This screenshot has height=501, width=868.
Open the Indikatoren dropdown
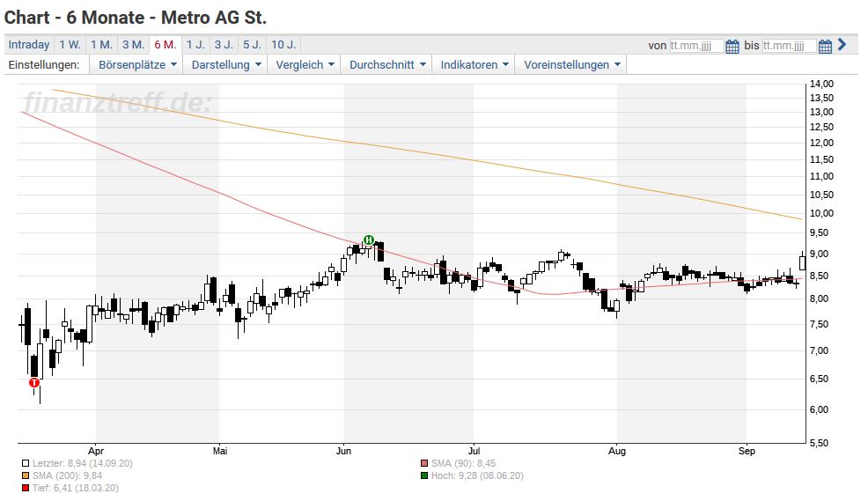pos(474,65)
